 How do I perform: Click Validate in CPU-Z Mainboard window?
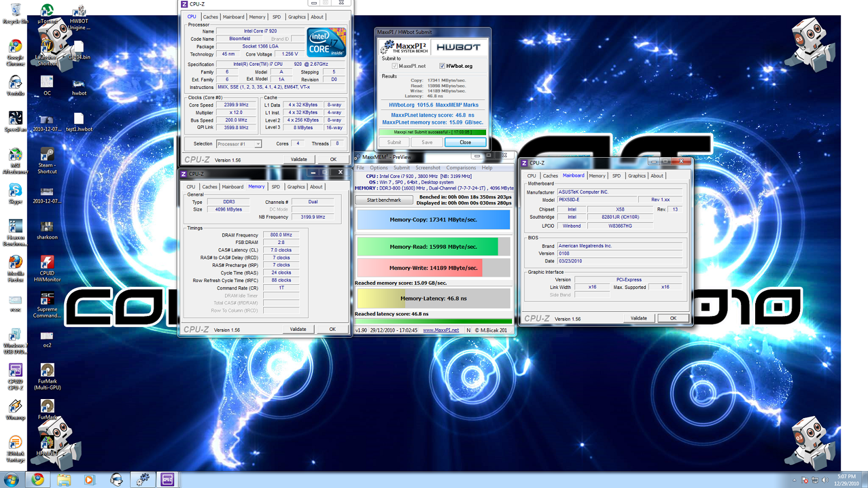[x=639, y=318]
